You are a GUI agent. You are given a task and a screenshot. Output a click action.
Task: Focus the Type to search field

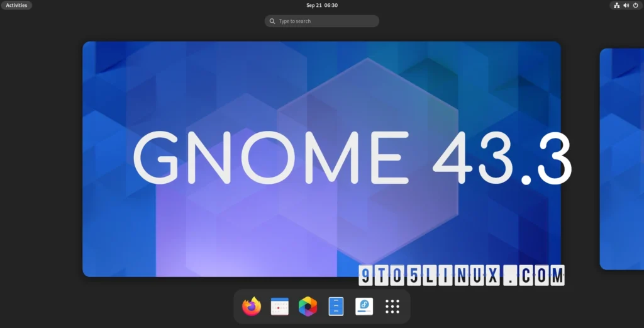point(322,21)
